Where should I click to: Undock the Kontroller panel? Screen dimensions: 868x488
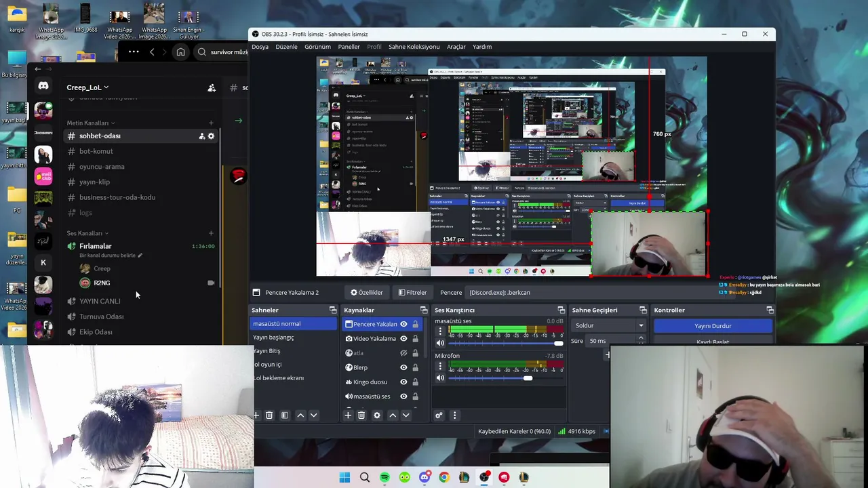pos(770,310)
